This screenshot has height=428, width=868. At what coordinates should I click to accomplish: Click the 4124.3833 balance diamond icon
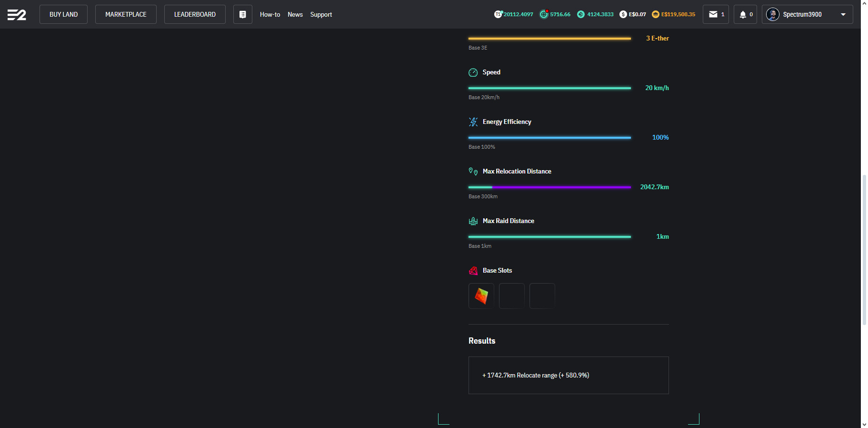(581, 14)
